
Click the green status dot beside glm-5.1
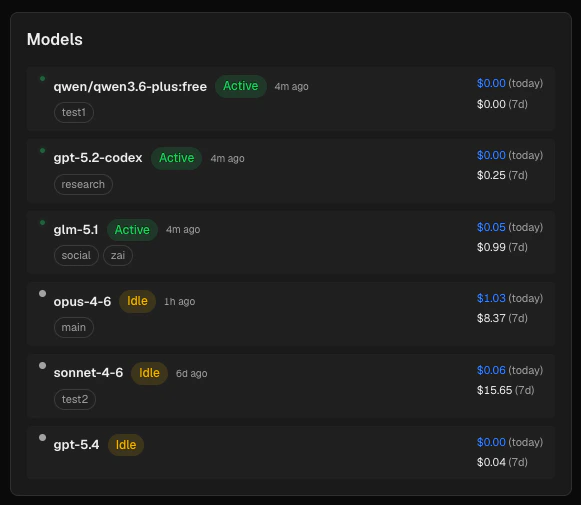pos(42,222)
